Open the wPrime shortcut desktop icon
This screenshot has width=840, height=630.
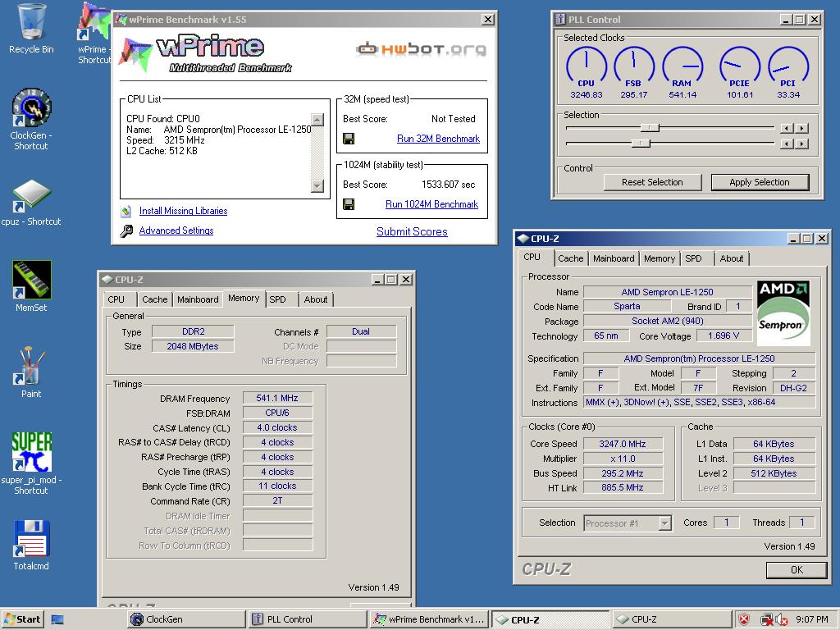click(x=94, y=33)
